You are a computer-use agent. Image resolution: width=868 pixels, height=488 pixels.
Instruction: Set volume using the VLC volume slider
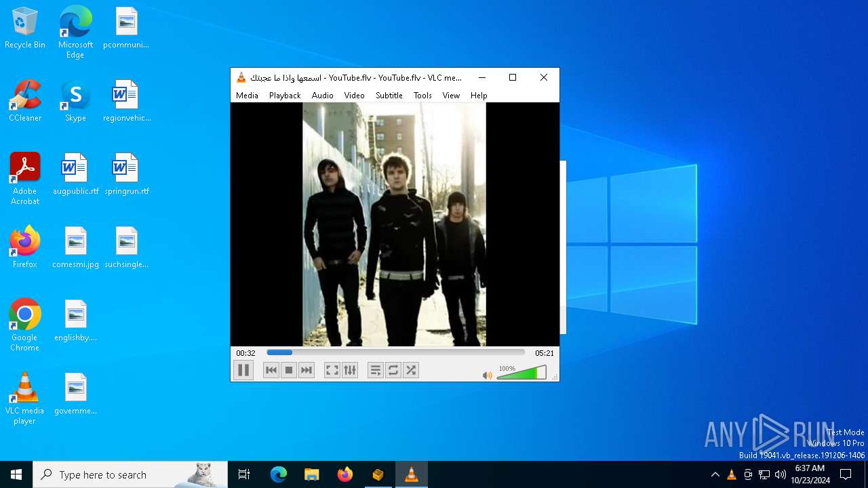pyautogui.click(x=521, y=372)
